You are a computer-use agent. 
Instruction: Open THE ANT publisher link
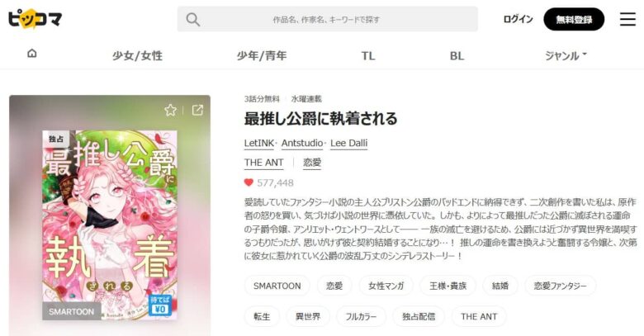pyautogui.click(x=263, y=163)
